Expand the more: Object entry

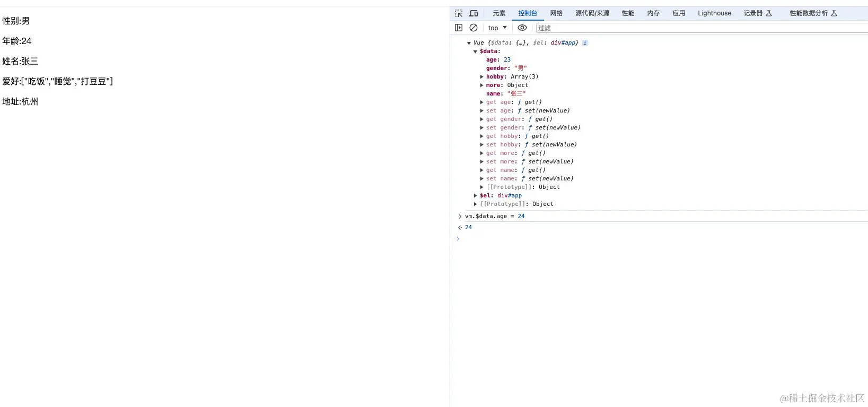(481, 85)
